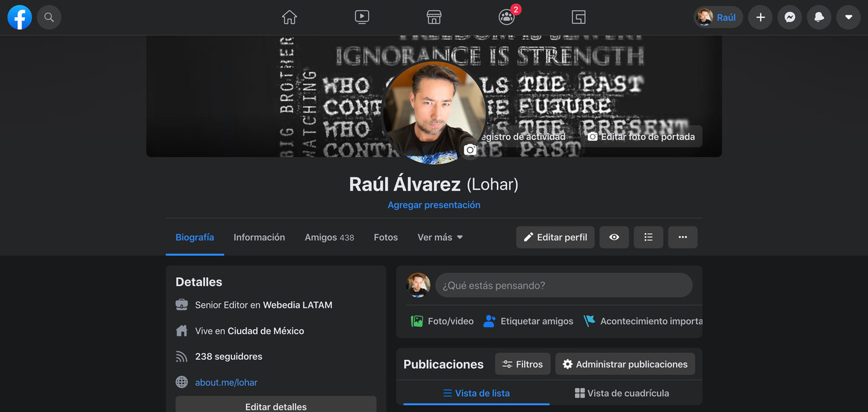Open the Fotos tab
The width and height of the screenshot is (868, 412).
click(x=386, y=237)
